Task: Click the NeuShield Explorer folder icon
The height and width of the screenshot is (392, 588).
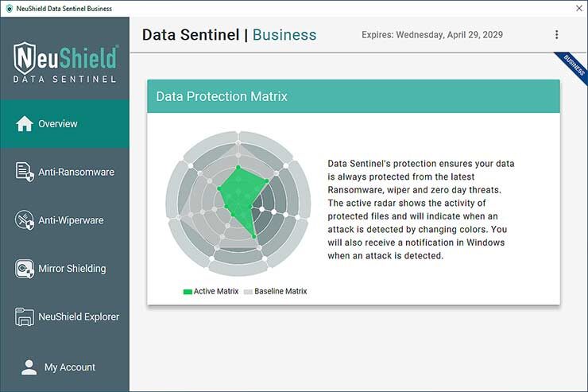Action: (25, 316)
